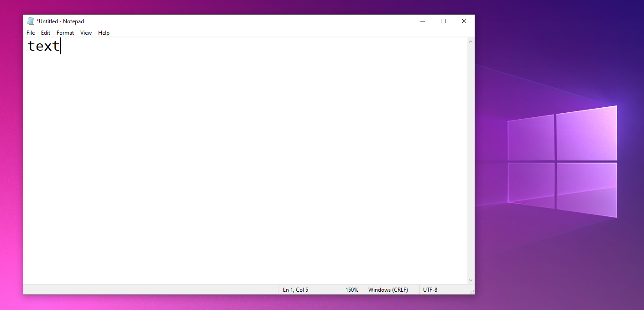This screenshot has height=310, width=644.
Task: Click the vertical scrollbar track
Action: 471,160
